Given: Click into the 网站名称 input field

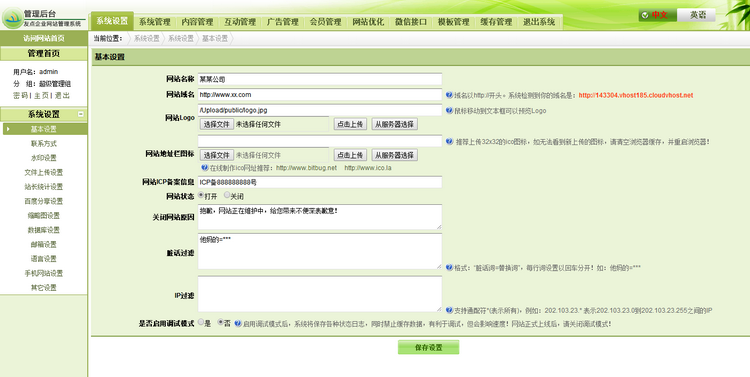Looking at the screenshot, I should [x=320, y=79].
